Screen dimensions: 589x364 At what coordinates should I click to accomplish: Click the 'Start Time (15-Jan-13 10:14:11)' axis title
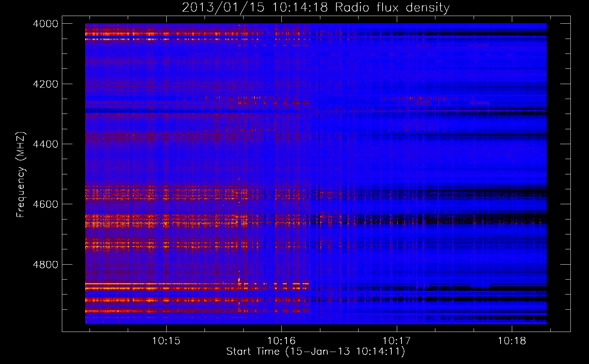[x=316, y=352]
